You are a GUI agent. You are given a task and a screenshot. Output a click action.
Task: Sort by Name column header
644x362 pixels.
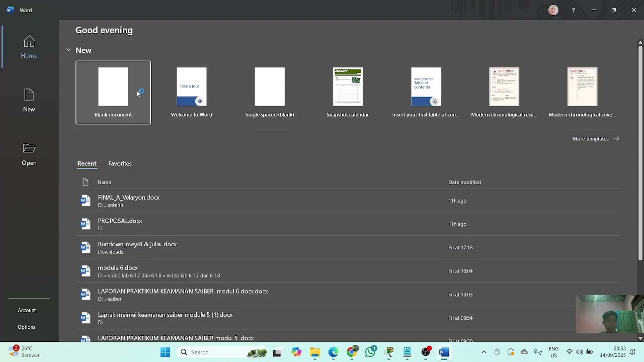104,182
